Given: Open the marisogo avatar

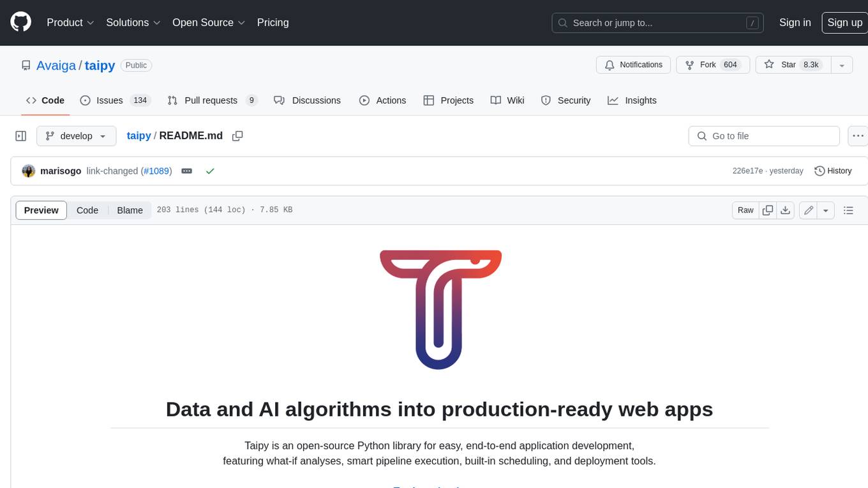Looking at the screenshot, I should pos(29,171).
